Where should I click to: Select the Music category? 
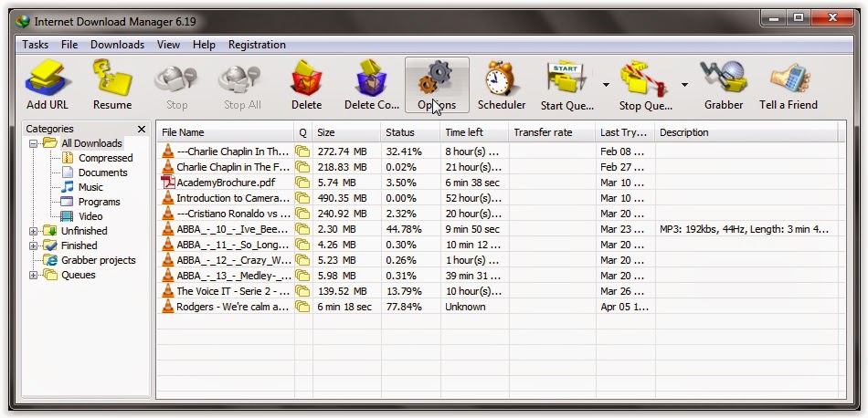[x=90, y=187]
